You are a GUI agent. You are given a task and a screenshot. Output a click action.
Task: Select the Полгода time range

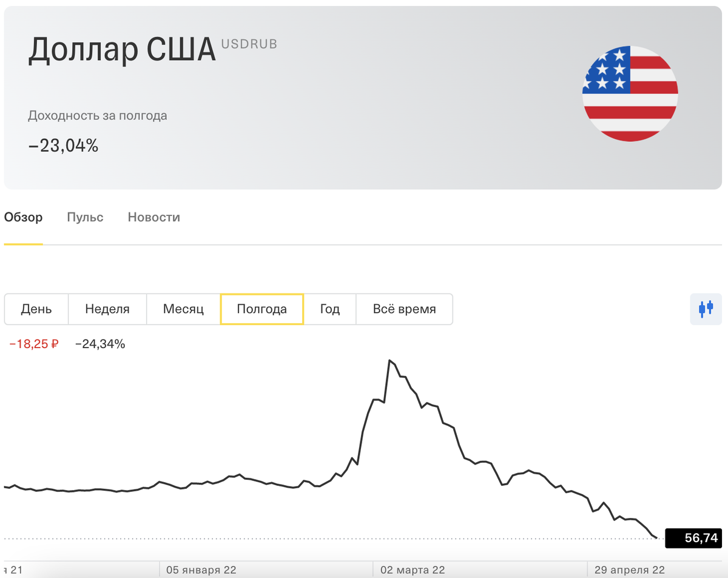pyautogui.click(x=262, y=309)
